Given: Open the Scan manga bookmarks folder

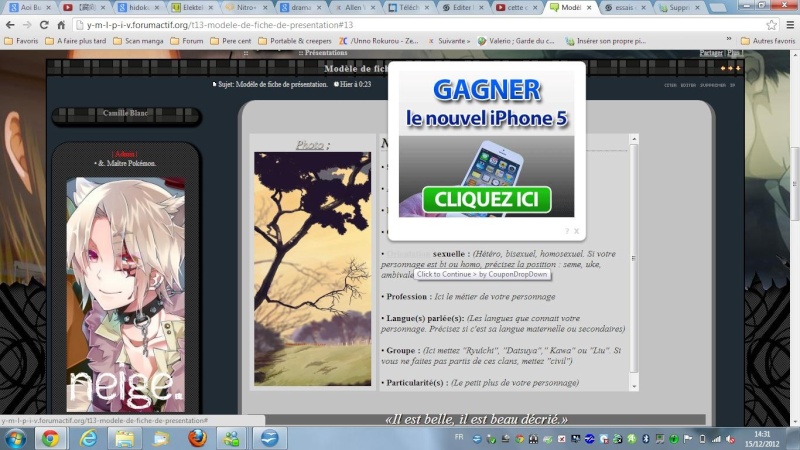Looking at the screenshot, I should click(x=138, y=41).
